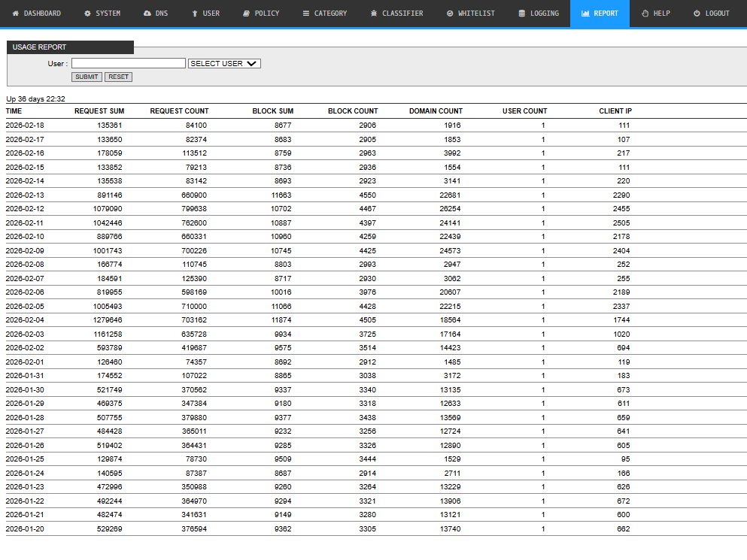
Task: Focus the User text input field
Action: coord(128,64)
